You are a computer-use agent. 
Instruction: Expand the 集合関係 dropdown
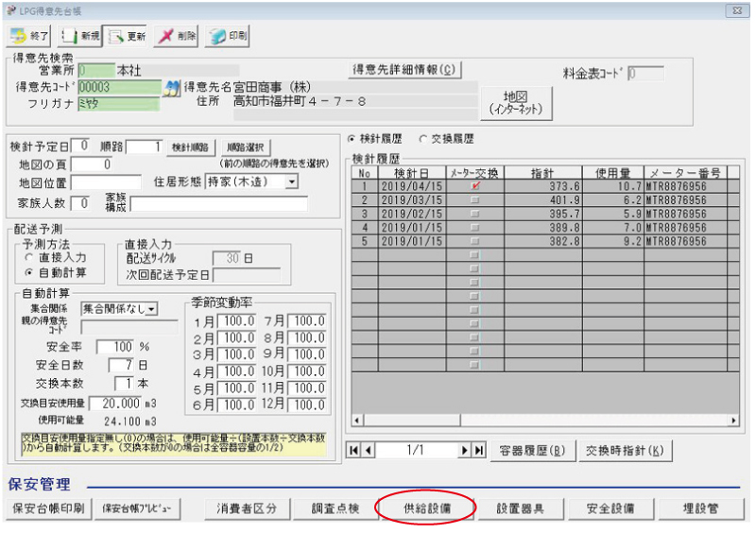tap(152, 307)
